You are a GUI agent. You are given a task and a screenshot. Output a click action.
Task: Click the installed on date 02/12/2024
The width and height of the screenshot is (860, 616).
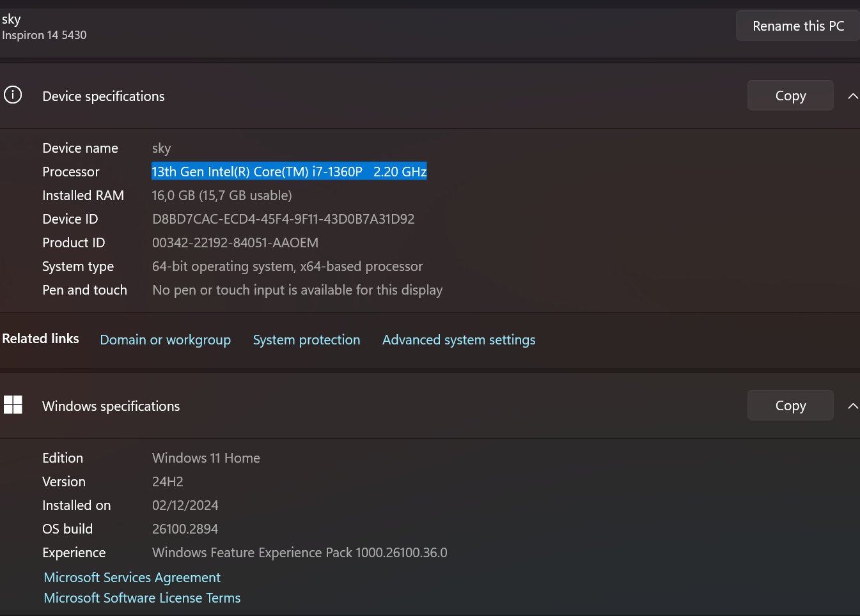click(x=185, y=505)
